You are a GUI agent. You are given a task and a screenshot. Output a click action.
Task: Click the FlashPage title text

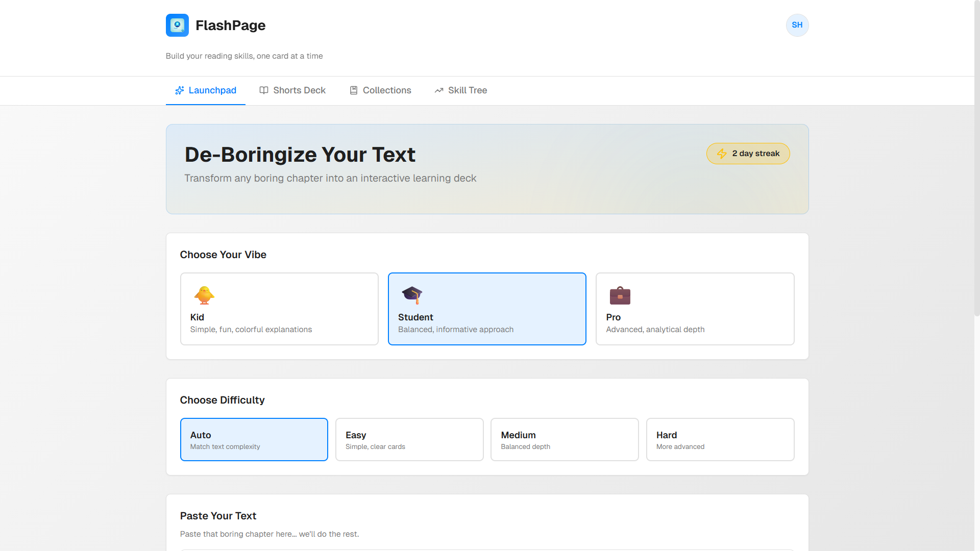pos(230,26)
